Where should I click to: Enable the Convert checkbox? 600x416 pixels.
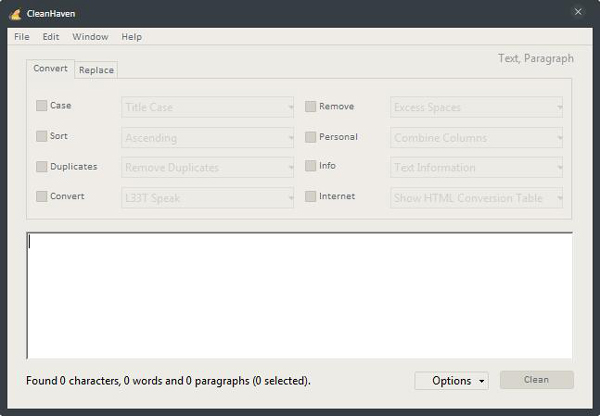point(41,196)
